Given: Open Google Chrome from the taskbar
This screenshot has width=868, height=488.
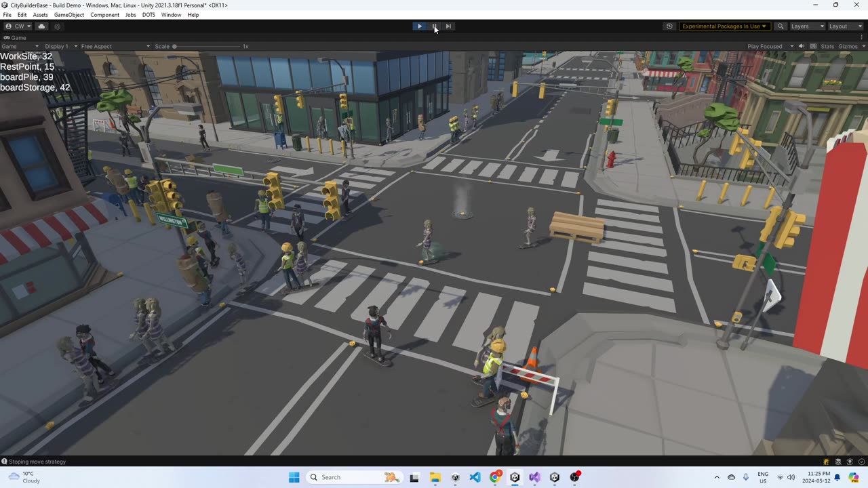Looking at the screenshot, I should tap(495, 477).
